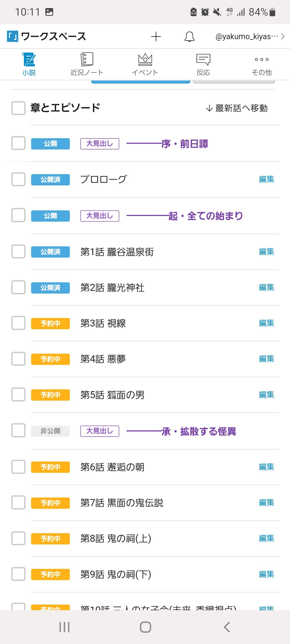Viewport: 290px width, 644px height.
Task: Open notifications bell
Action: pos(189,36)
